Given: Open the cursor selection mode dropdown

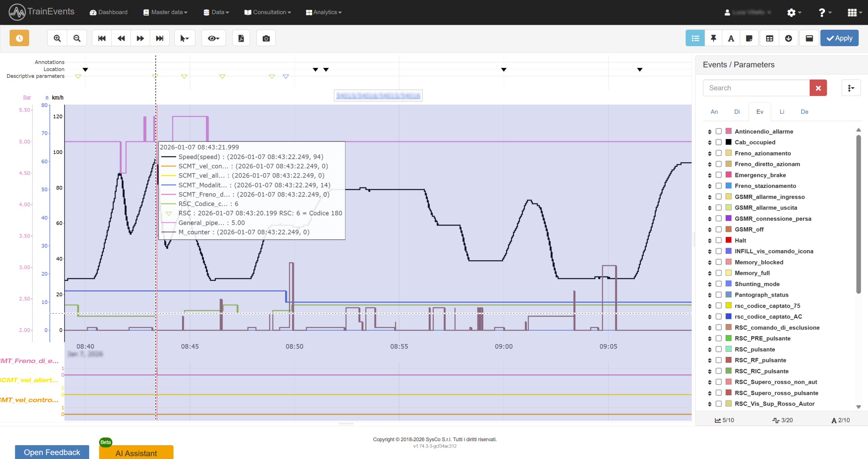Looking at the screenshot, I should pyautogui.click(x=184, y=38).
